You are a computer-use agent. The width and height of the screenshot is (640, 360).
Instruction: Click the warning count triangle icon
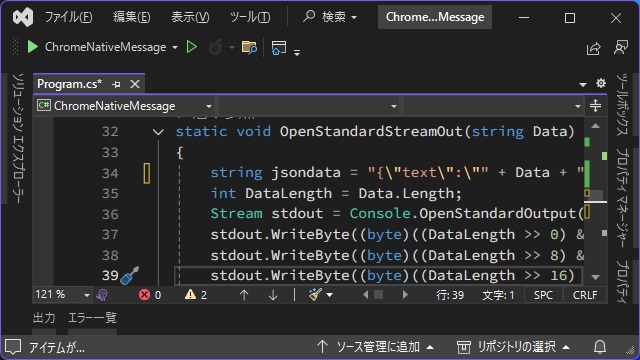[x=190, y=294]
